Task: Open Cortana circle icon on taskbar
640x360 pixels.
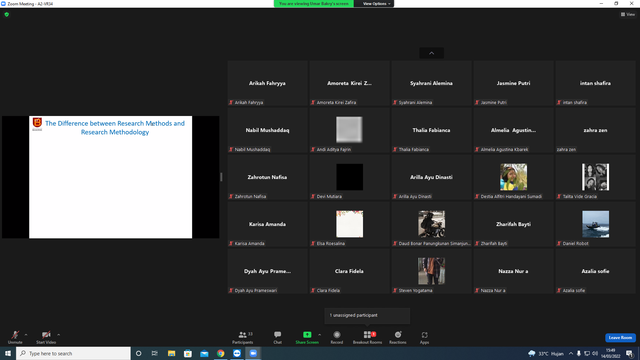Action: point(138,353)
